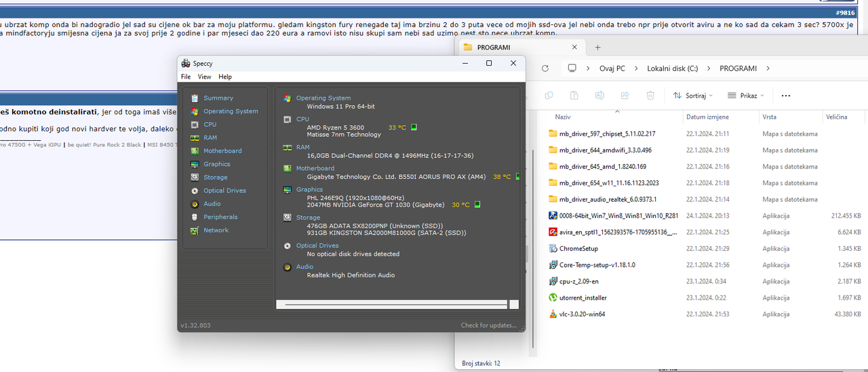
Task: Click the Motherboard heading in Speccy summary
Action: 315,168
